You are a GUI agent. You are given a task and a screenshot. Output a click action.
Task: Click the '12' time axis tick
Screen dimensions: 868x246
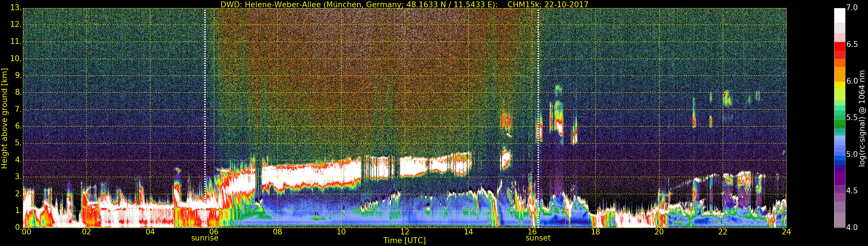click(x=405, y=232)
